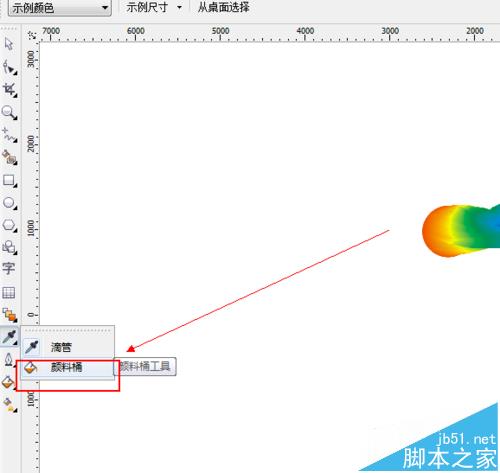
Task: Select the Interactive Blend tool
Action: coord(9,315)
